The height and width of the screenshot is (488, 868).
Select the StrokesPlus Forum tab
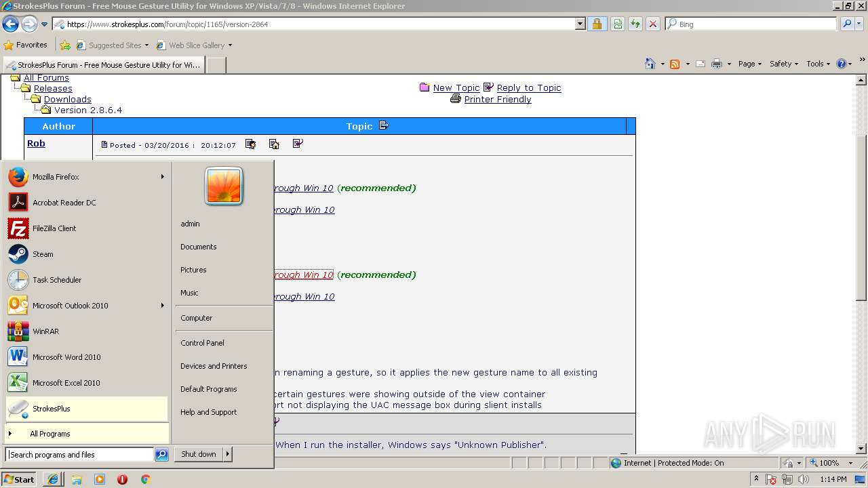point(103,65)
